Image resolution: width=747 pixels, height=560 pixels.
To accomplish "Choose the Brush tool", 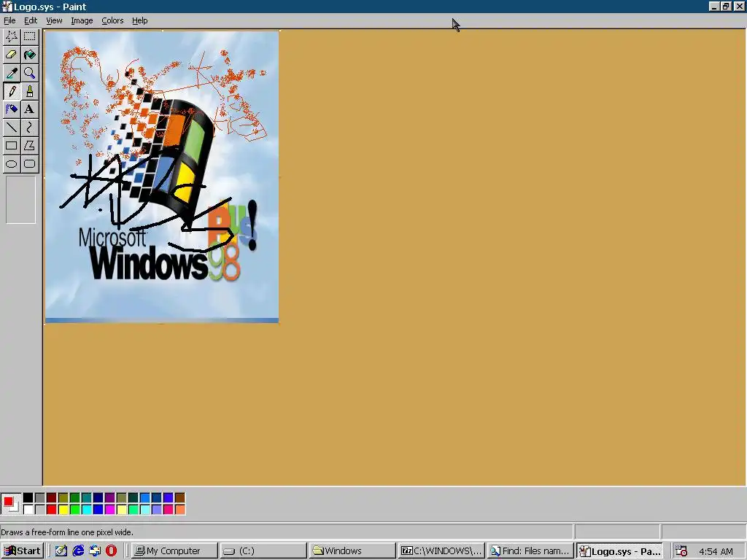I will click(x=29, y=91).
